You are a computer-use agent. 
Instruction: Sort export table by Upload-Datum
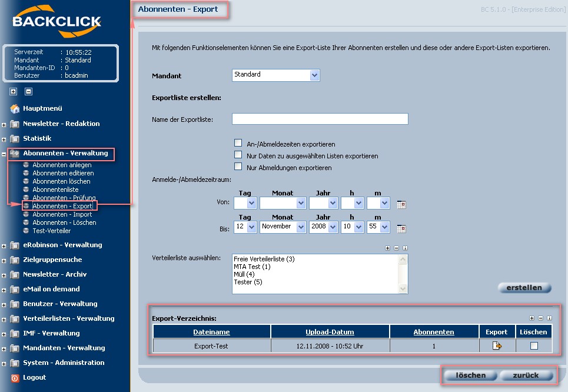[x=330, y=332]
